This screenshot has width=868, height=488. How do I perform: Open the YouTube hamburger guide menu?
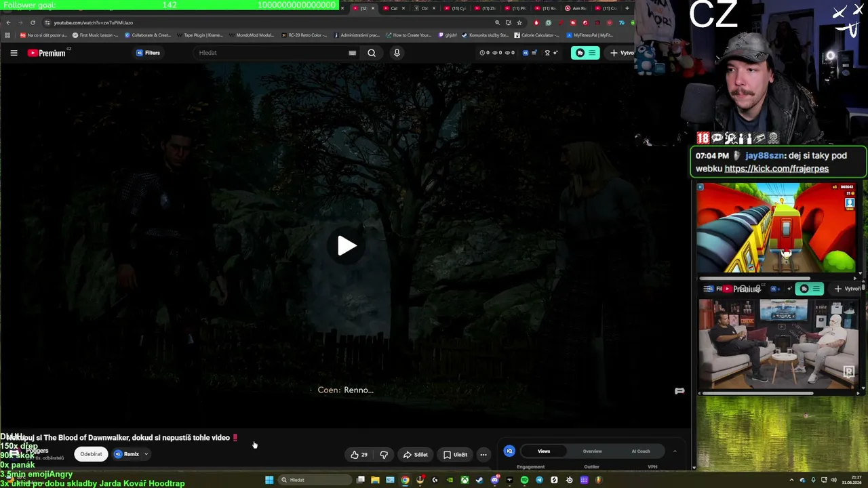(x=14, y=53)
